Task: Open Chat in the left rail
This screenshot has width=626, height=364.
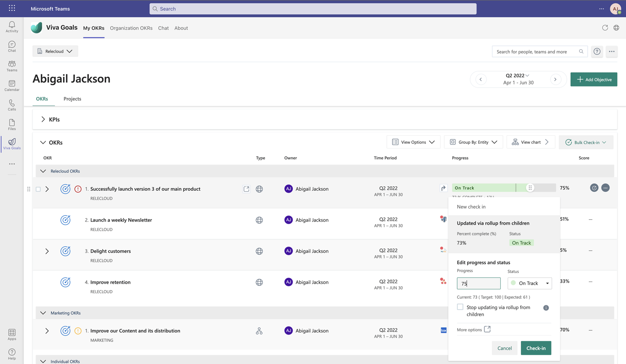Action: point(12,47)
